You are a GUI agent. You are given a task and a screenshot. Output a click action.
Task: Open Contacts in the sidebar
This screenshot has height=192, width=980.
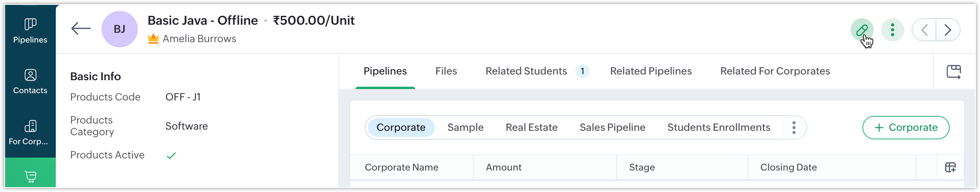[x=30, y=81]
